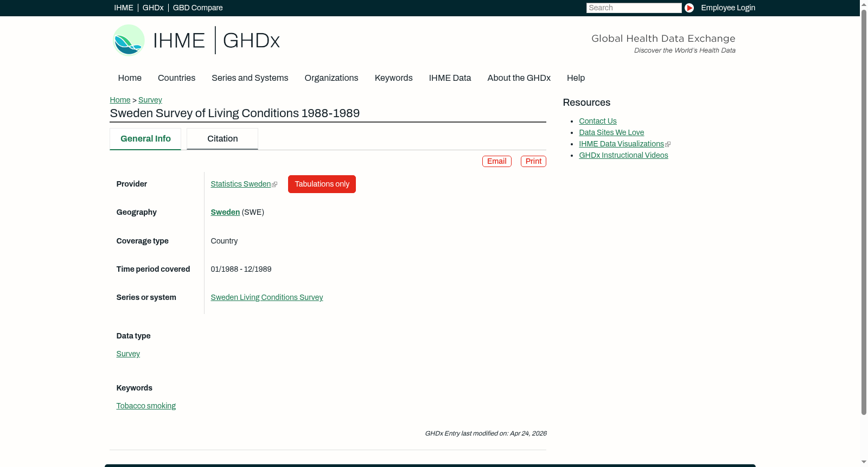
Task: Open the Countries menu item
Action: [176, 78]
